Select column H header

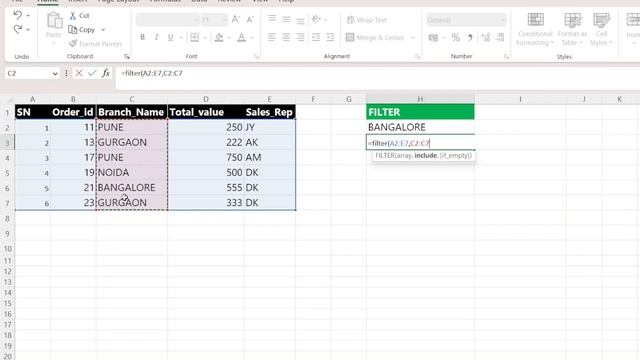tap(420, 99)
